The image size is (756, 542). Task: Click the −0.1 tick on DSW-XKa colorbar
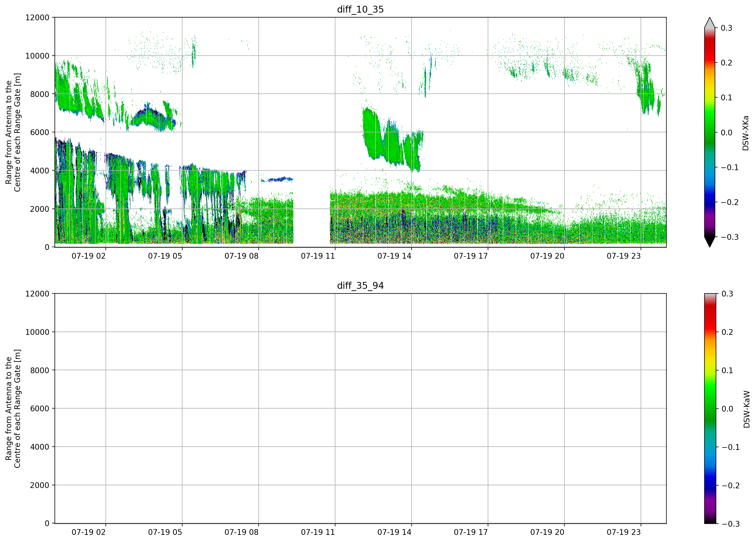[730, 167]
